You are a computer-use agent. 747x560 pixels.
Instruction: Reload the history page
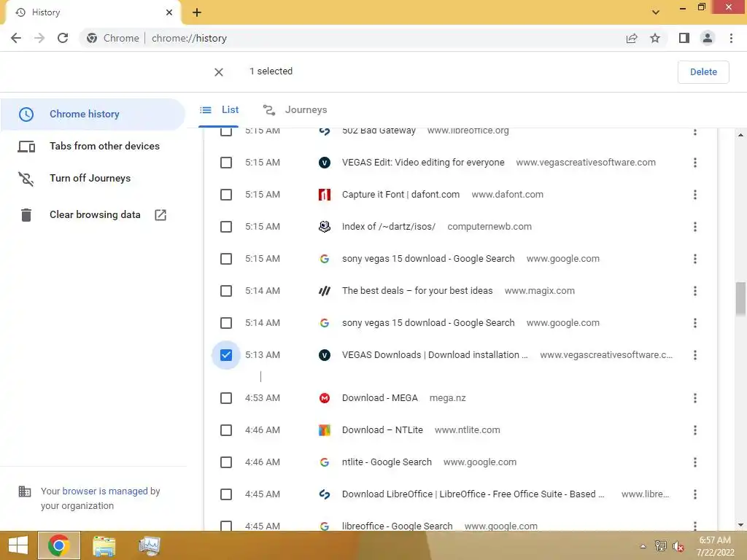coord(63,38)
